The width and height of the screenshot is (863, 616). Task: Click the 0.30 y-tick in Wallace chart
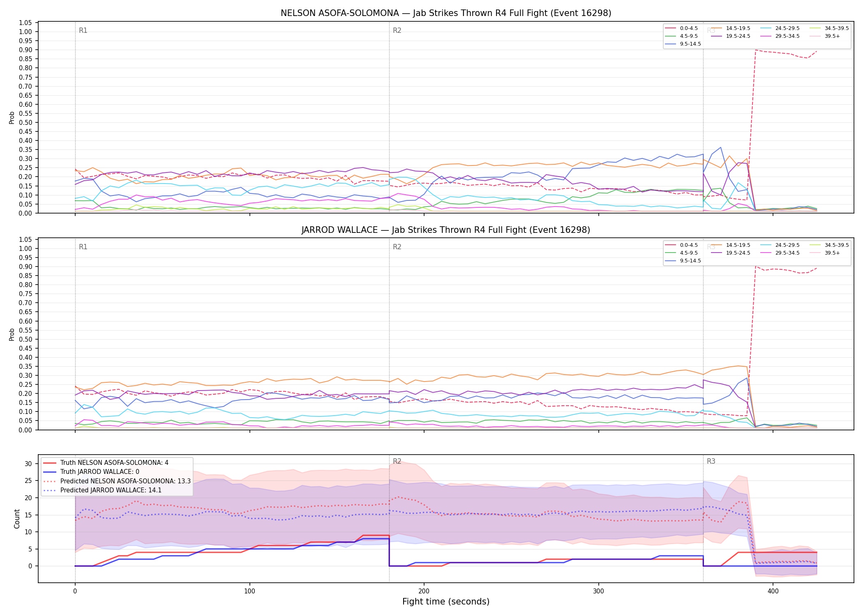(x=25, y=375)
